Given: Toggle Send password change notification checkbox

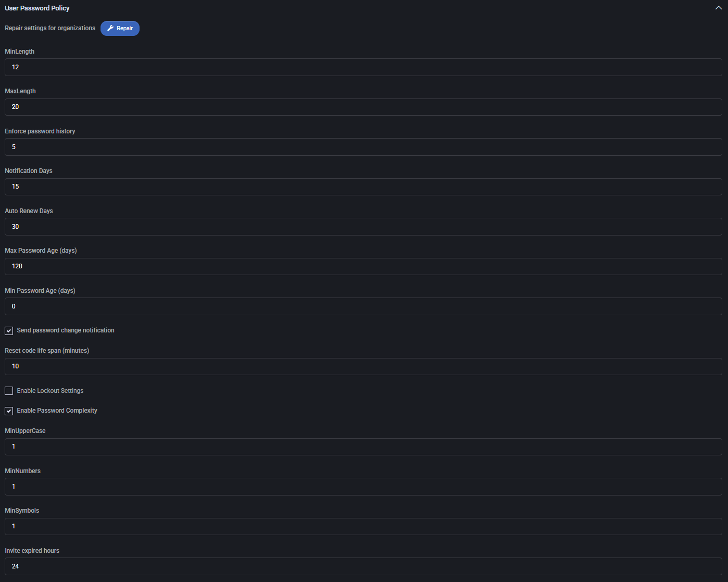Looking at the screenshot, I should pyautogui.click(x=9, y=331).
